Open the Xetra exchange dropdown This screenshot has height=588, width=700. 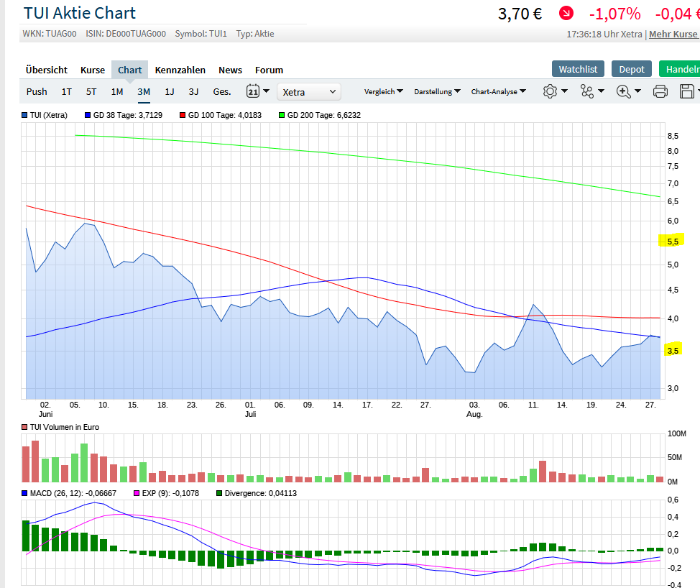310,91
